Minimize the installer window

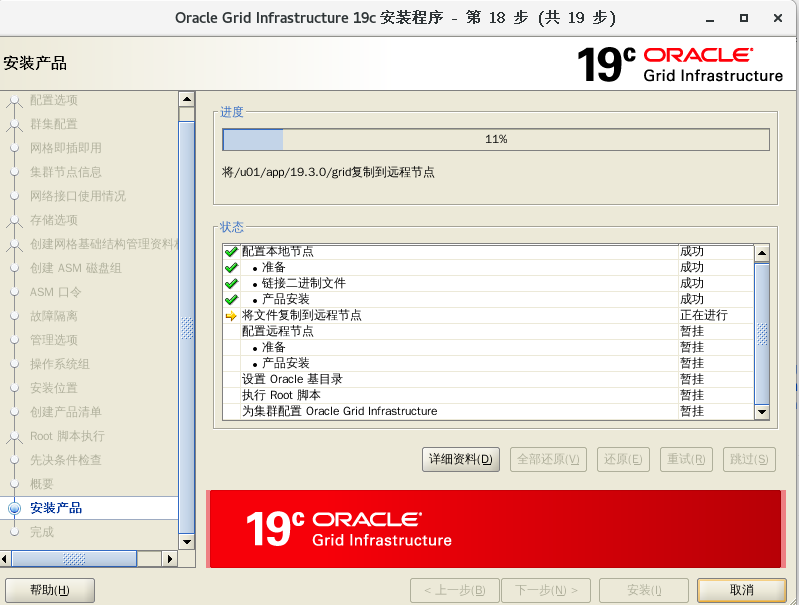coord(709,18)
